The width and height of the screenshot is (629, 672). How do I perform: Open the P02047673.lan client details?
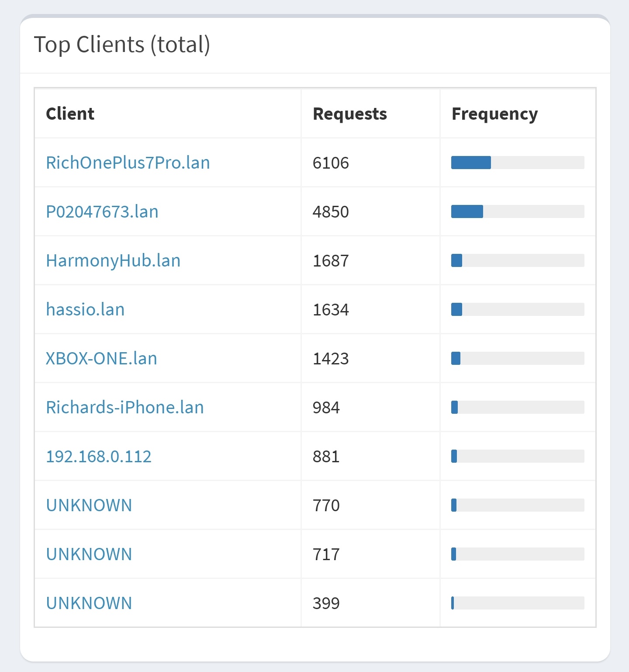click(x=102, y=211)
